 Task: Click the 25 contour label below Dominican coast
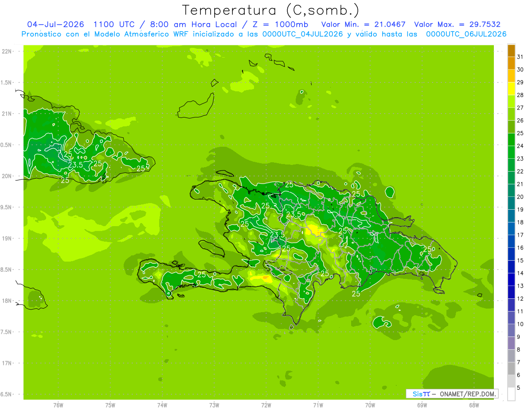click(x=356, y=294)
